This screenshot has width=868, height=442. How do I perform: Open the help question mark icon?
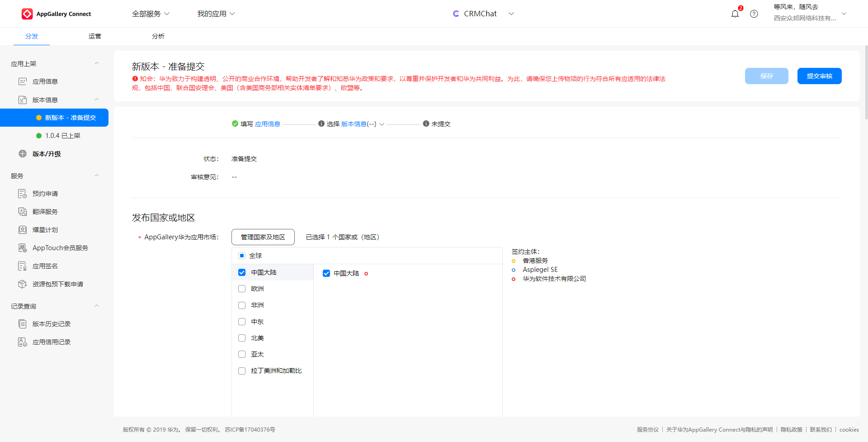point(754,14)
